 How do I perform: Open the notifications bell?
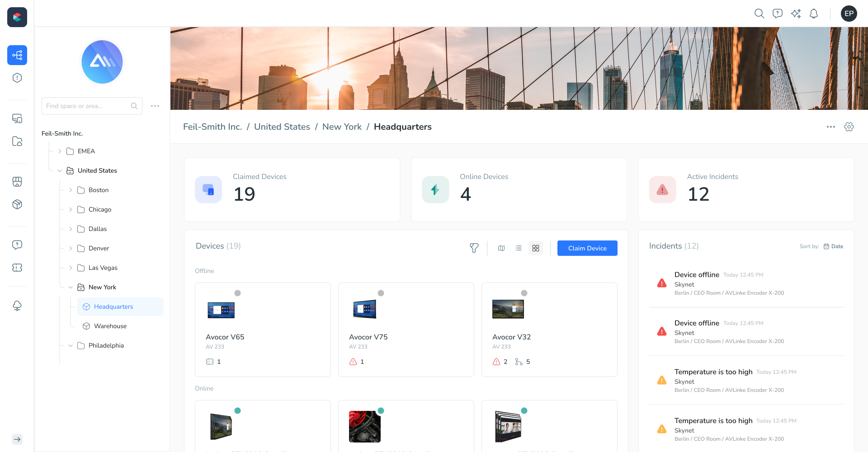pyautogui.click(x=814, y=14)
